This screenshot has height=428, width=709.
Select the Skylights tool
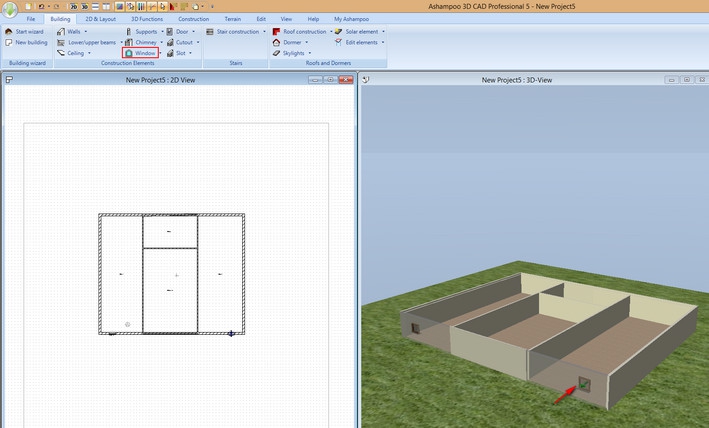click(293, 53)
